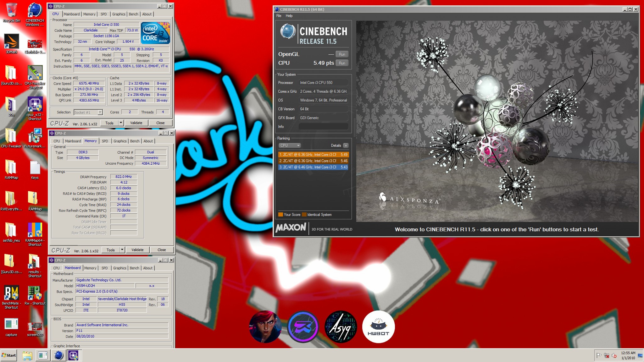644x362 pixels.
Task: Switch to Graphics tab in bottom CPU-Z window
Action: point(120,268)
